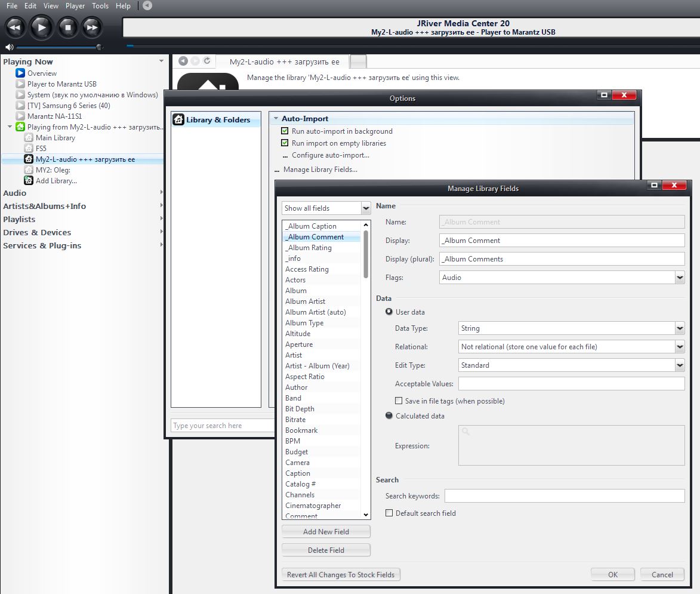Click the [TV] Samsung 6 Series zone icon
The width and height of the screenshot is (700, 594).
pyautogui.click(x=20, y=106)
